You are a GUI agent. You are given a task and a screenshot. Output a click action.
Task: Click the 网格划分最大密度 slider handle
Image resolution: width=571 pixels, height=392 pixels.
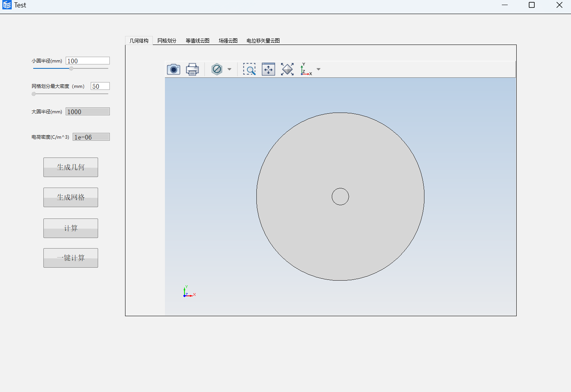(34, 94)
